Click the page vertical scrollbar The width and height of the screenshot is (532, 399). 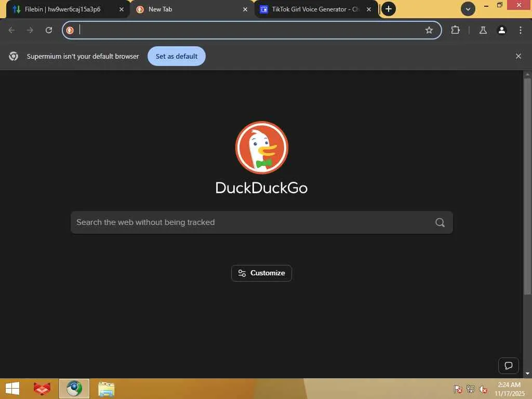tap(527, 186)
